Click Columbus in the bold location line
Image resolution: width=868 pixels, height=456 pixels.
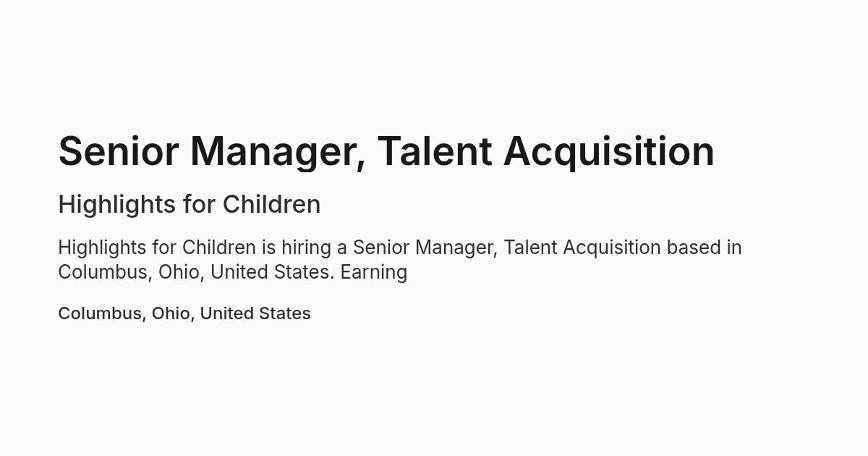100,313
